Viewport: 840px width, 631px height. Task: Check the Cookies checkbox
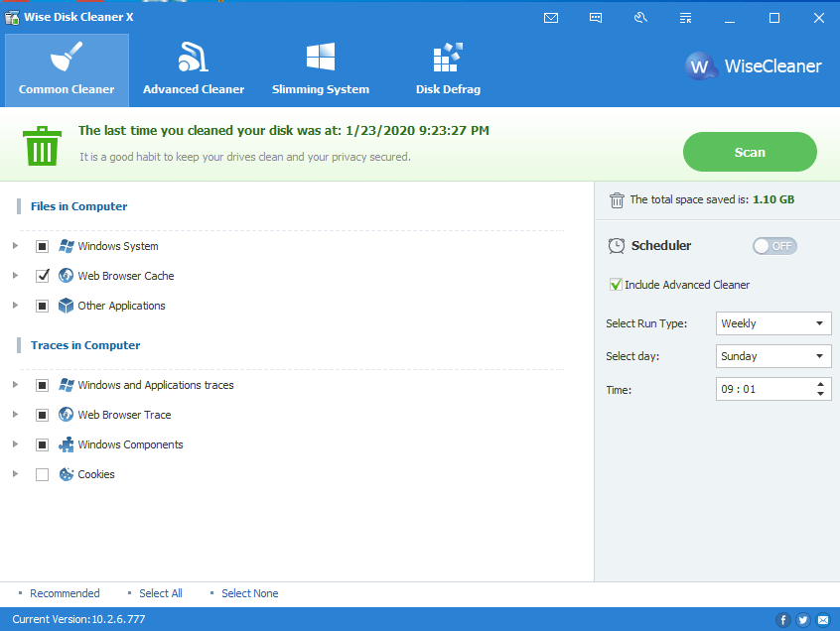(43, 474)
